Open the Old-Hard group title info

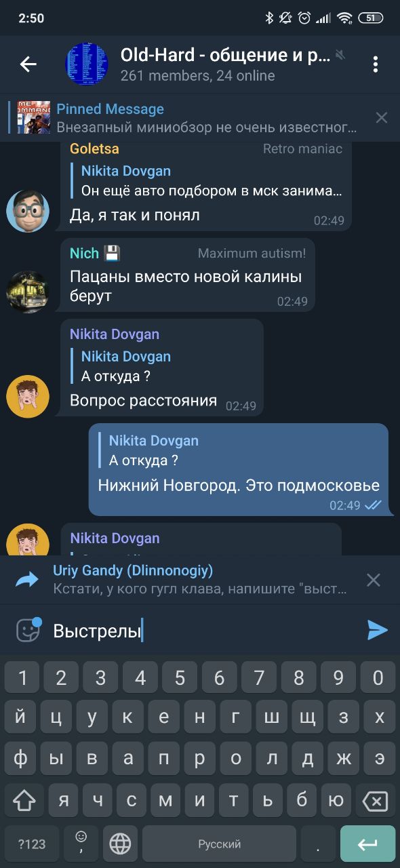click(224, 55)
